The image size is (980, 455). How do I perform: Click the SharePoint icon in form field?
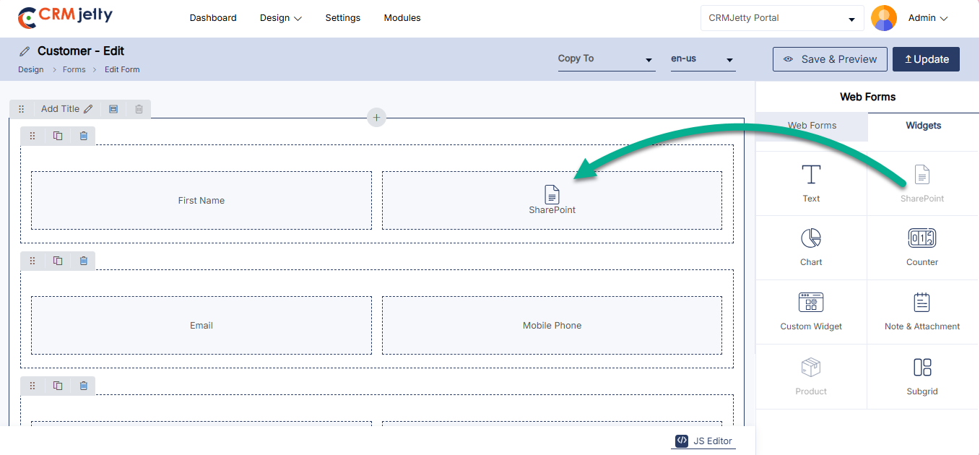pos(552,194)
